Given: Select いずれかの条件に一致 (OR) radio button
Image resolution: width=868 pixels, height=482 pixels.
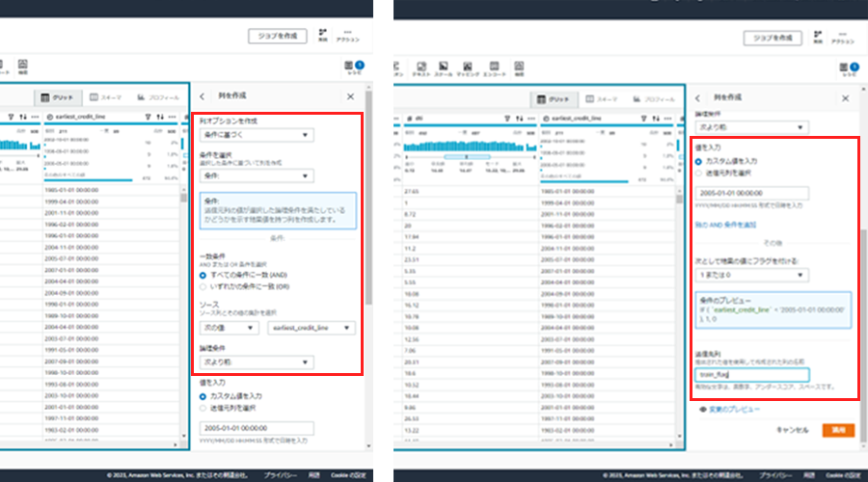Looking at the screenshot, I should click(x=203, y=286).
